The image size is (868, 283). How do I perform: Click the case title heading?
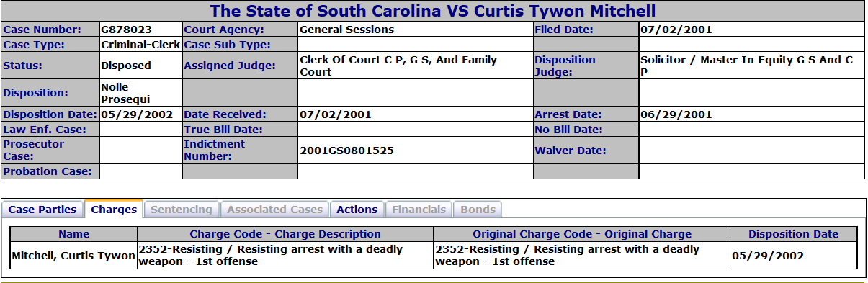pos(433,12)
